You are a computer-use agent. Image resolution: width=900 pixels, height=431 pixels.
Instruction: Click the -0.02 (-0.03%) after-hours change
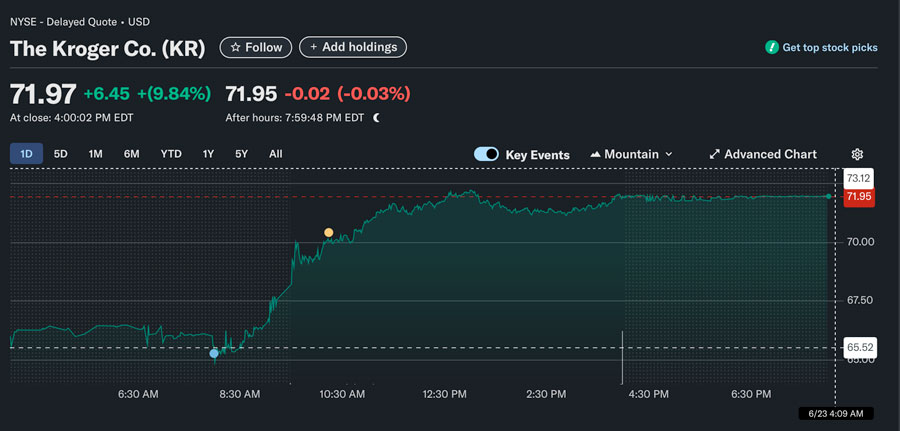point(348,94)
